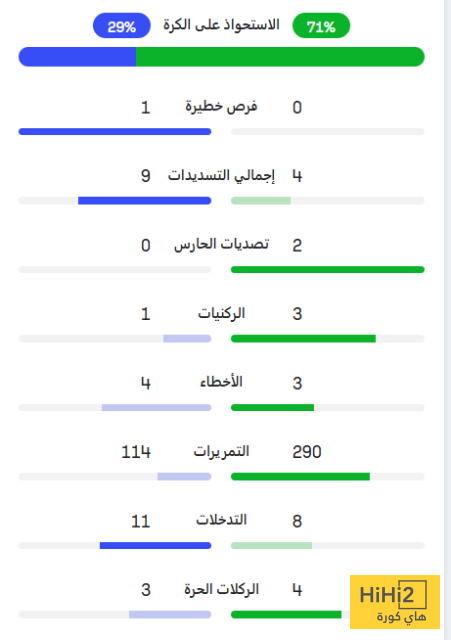Screen dimensions: 451x640
Task: Click the blue tackles bar showing 11
Action: click(x=156, y=546)
